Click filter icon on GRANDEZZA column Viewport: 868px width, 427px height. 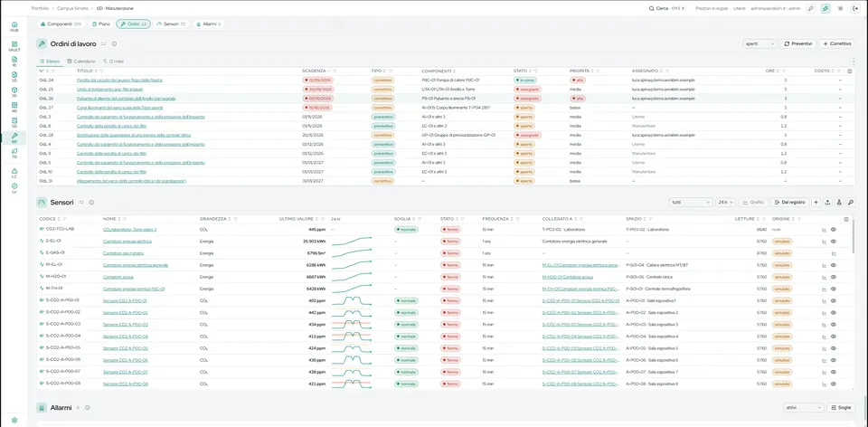[235, 219]
